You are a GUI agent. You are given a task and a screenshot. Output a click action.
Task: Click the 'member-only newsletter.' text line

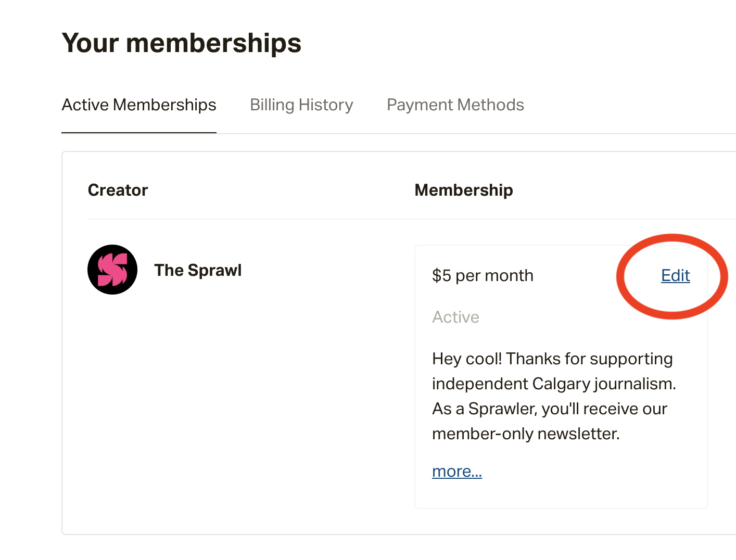point(526,434)
